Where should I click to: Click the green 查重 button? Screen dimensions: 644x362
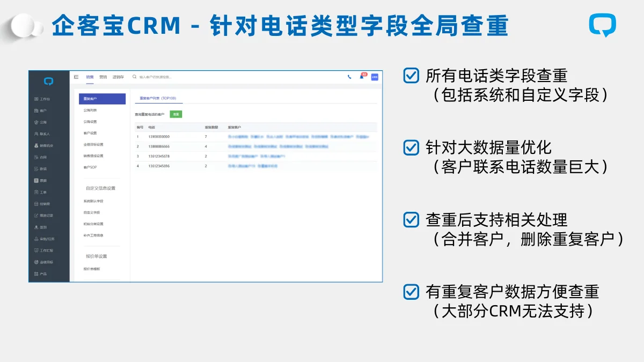(176, 114)
